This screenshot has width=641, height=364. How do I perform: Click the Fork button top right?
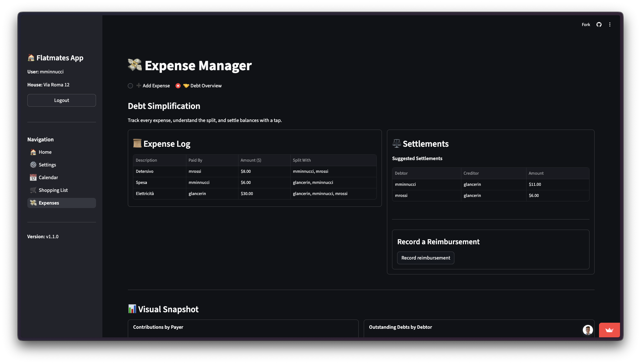pos(586,24)
